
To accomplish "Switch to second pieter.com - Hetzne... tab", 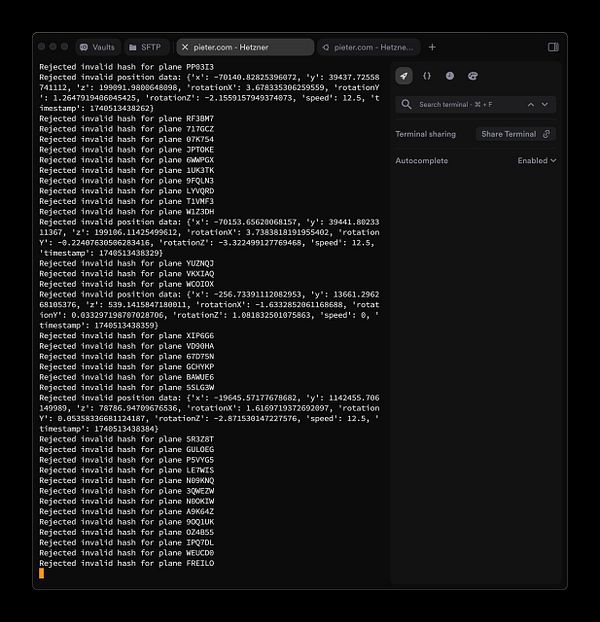I will coord(369,47).
